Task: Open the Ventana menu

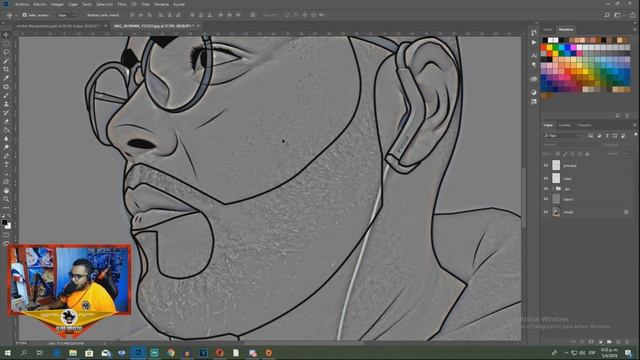Action: point(162,4)
